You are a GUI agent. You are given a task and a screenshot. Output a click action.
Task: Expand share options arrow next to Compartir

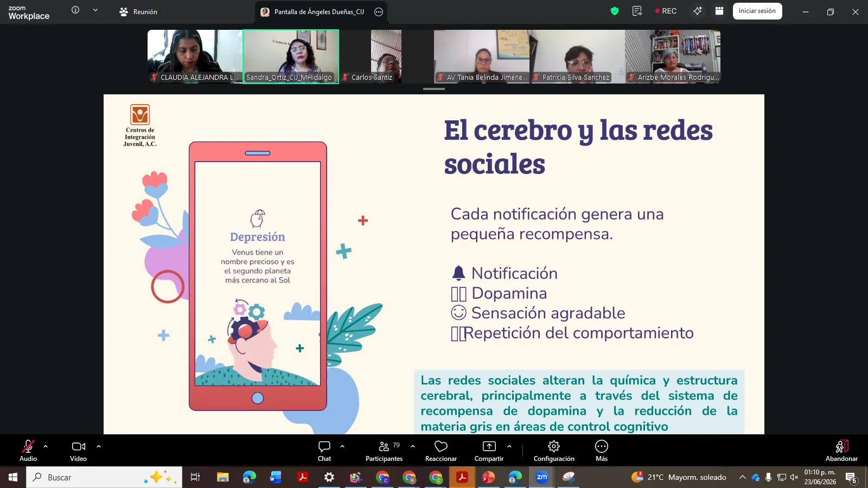point(509,446)
